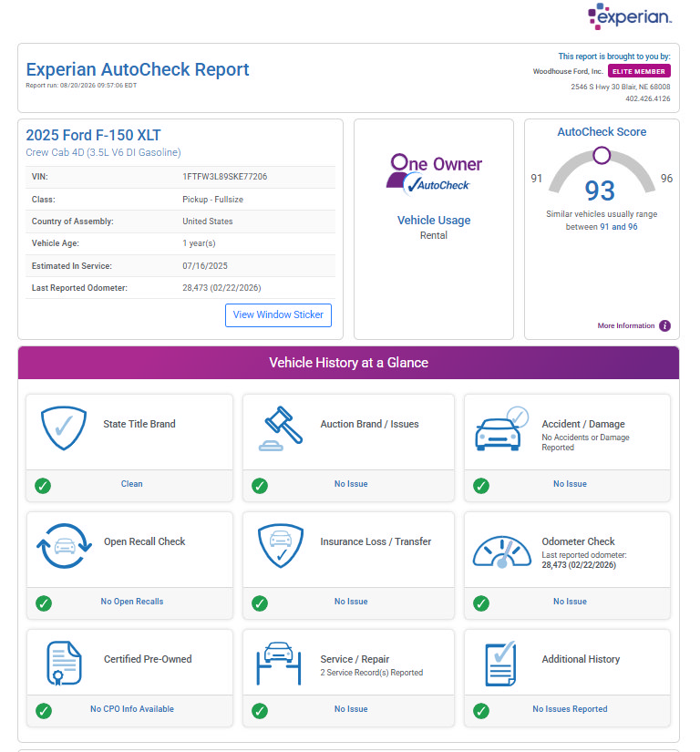Click the AutoCheck Score gauge marker
This screenshot has height=752, width=700.
(x=602, y=155)
